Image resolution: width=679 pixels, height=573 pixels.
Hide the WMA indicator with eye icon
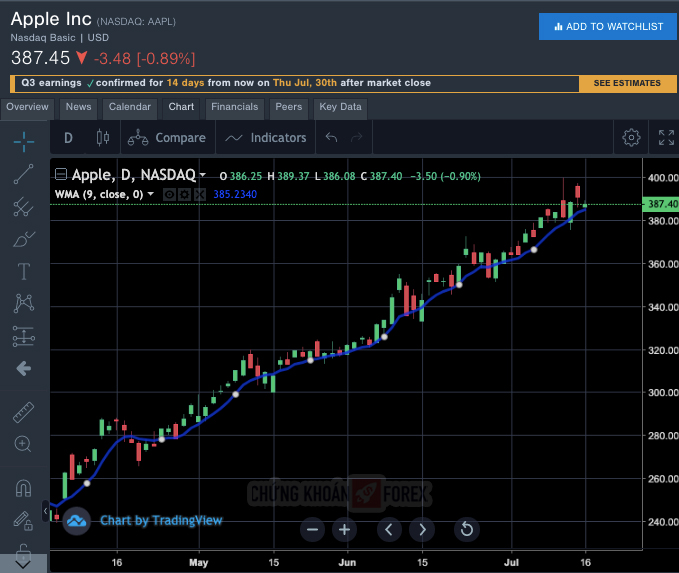(169, 194)
